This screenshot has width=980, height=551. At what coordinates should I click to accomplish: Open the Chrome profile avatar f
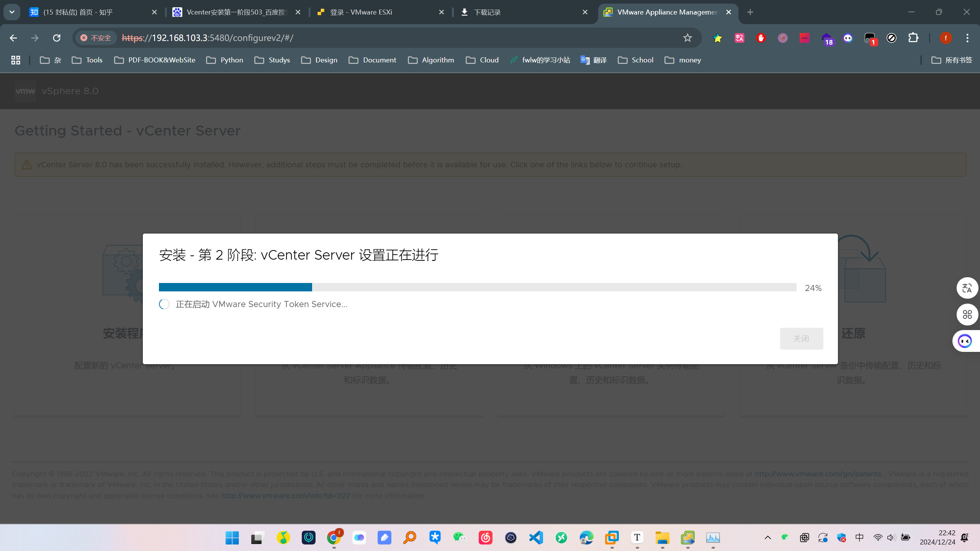pyautogui.click(x=946, y=38)
